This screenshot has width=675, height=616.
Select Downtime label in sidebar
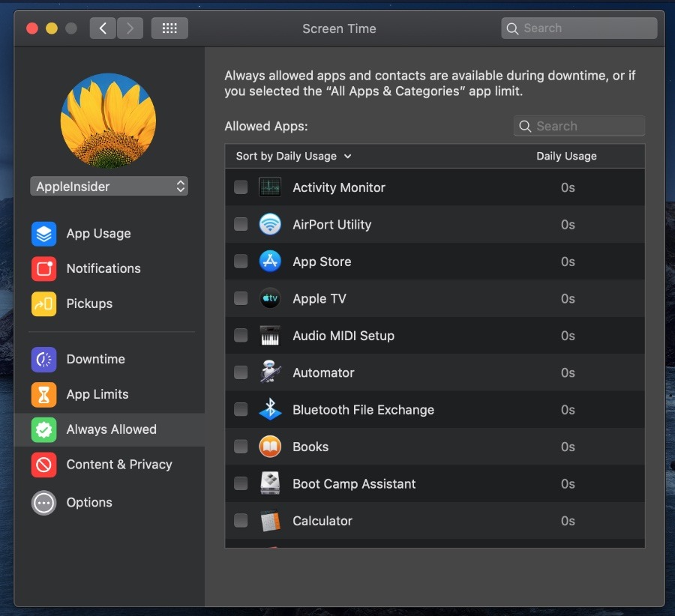click(95, 359)
